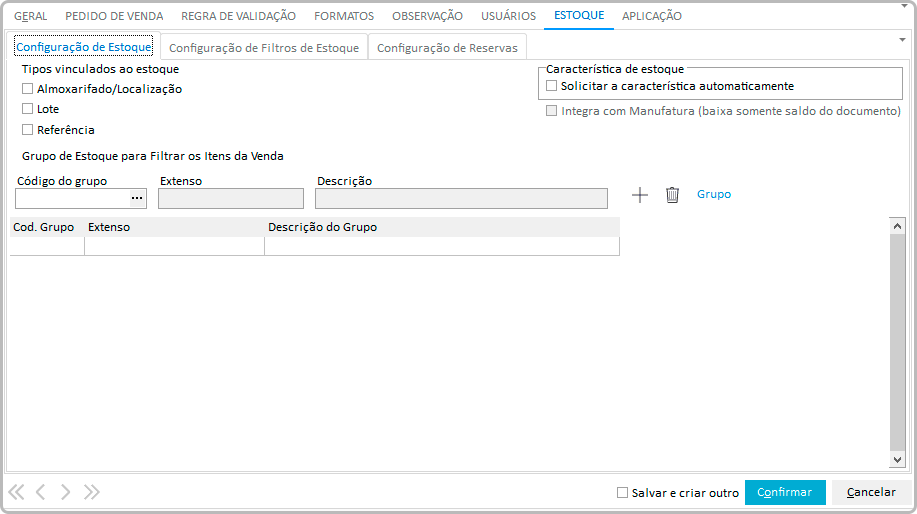The width and height of the screenshot is (917, 514).
Task: Click Cod. Grupo column header
Action: pos(47,227)
